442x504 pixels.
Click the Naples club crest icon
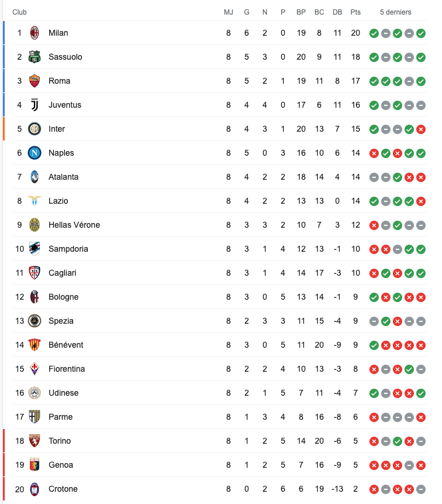(x=35, y=153)
